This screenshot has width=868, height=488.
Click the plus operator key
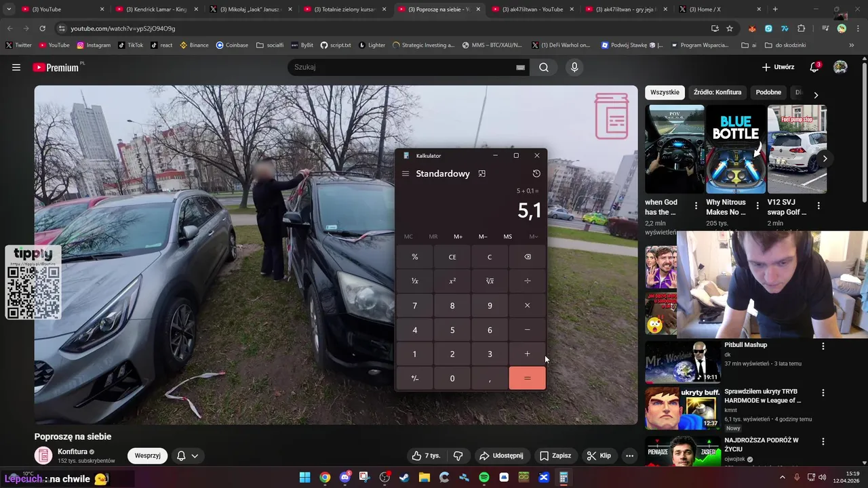[528, 354]
